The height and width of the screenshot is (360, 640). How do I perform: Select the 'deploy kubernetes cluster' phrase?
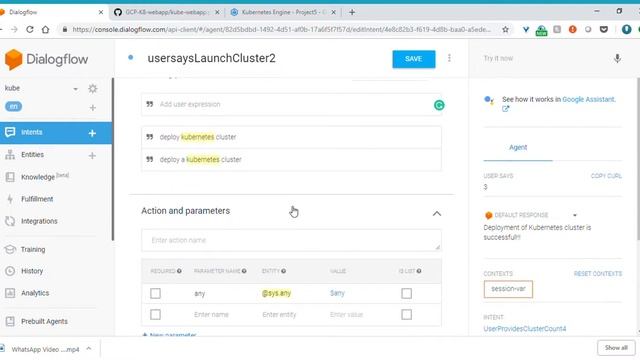point(291,137)
